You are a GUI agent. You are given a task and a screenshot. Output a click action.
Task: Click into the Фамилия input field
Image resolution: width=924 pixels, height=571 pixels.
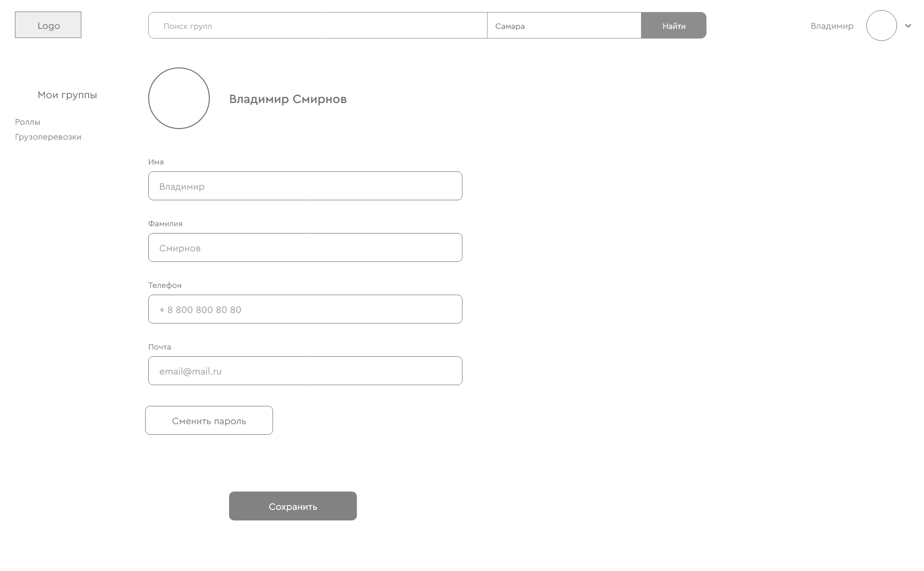(x=305, y=247)
